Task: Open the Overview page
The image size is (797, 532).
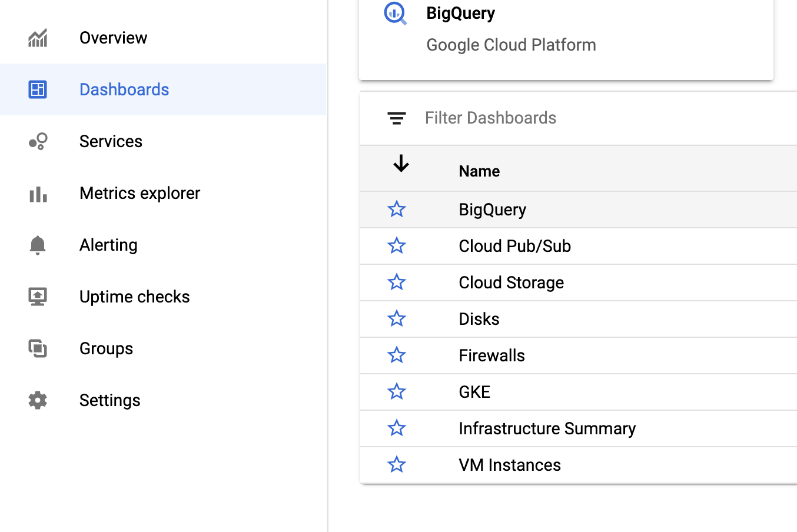Action: point(163,38)
